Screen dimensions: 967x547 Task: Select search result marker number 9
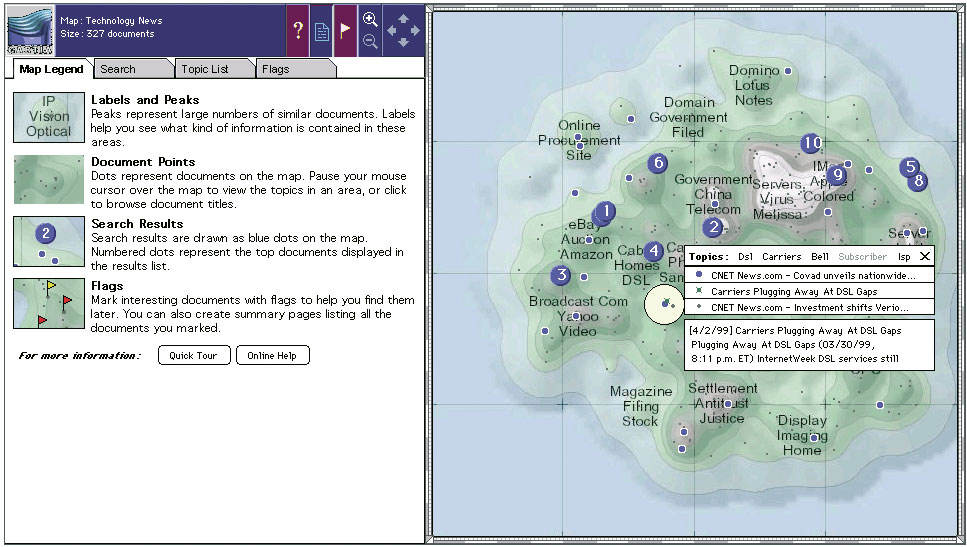click(x=837, y=175)
